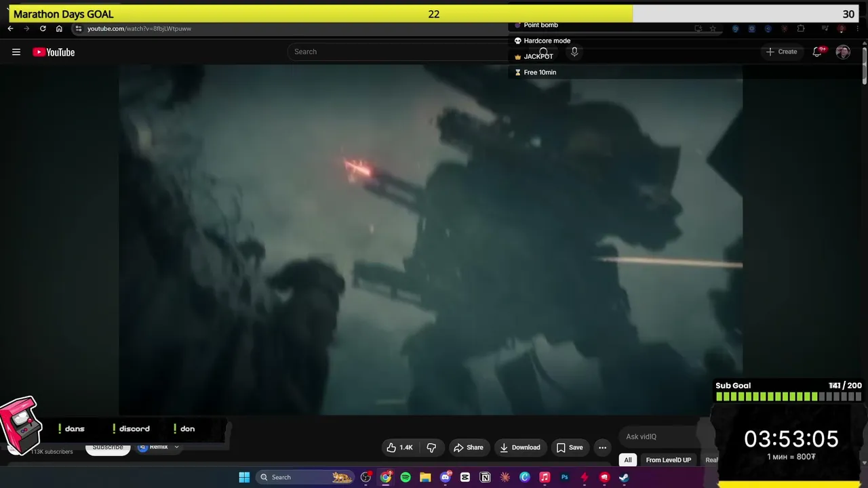The image size is (868, 488).
Task: Click the 'Free 10min' overlay entry
Action: point(539,73)
